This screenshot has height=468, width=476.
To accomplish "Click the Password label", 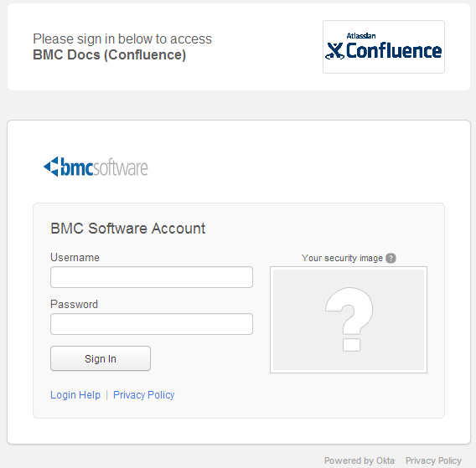I will click(74, 304).
